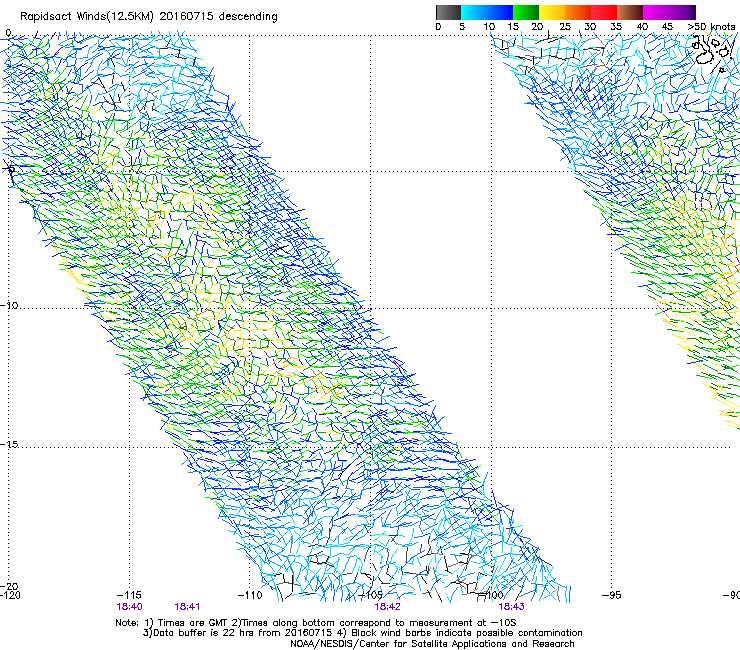Click the purple '18:40' time label
740x650 pixels.
point(129,607)
